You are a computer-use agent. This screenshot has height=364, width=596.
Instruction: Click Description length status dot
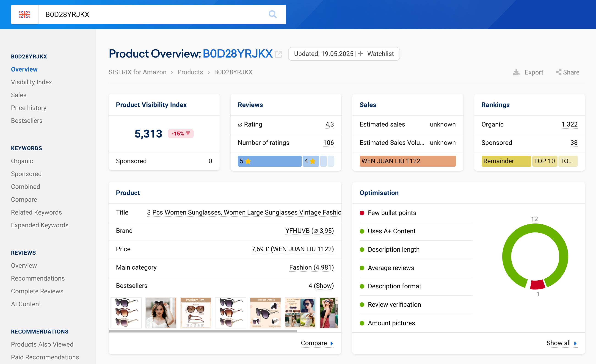pyautogui.click(x=362, y=250)
